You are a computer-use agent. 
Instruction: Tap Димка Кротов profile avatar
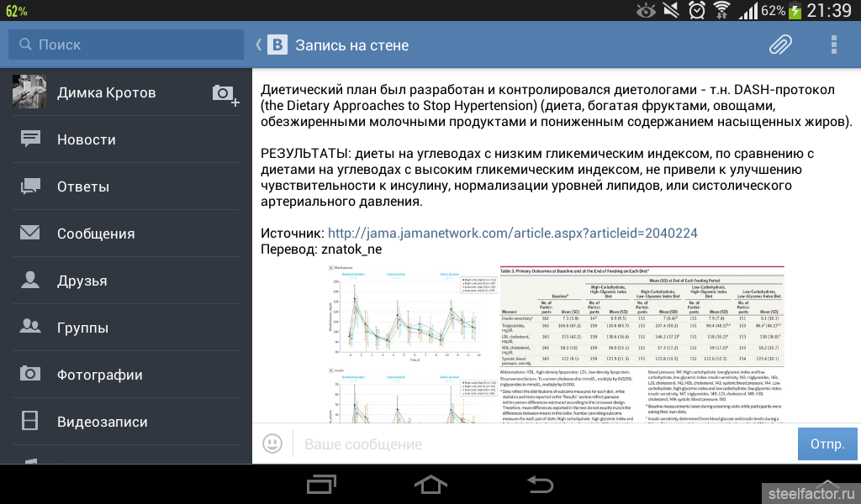[x=29, y=92]
